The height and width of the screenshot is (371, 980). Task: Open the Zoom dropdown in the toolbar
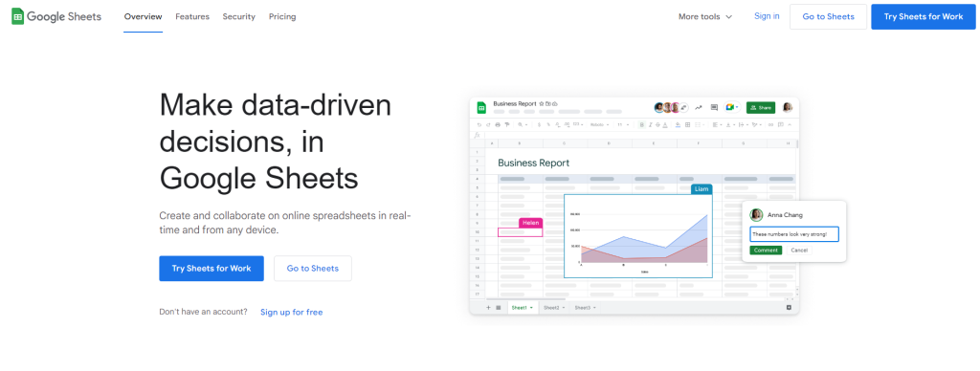523,125
